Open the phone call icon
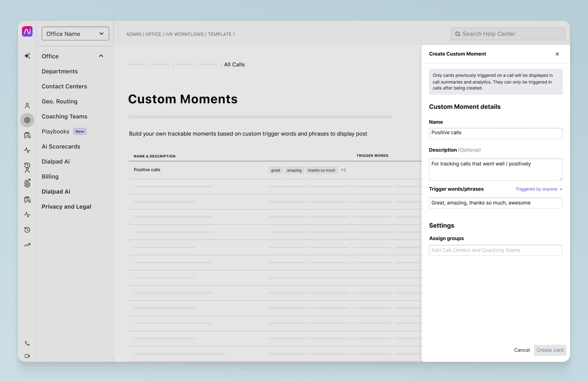 [27, 343]
